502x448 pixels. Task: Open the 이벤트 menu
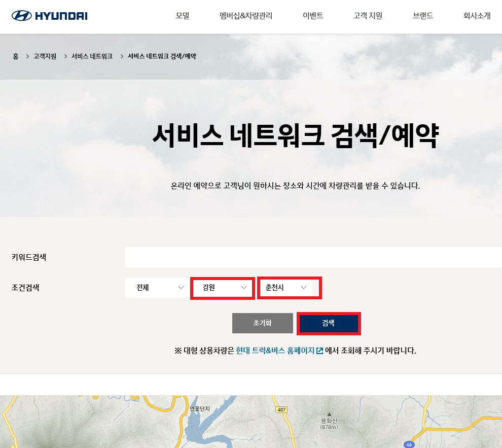313,16
